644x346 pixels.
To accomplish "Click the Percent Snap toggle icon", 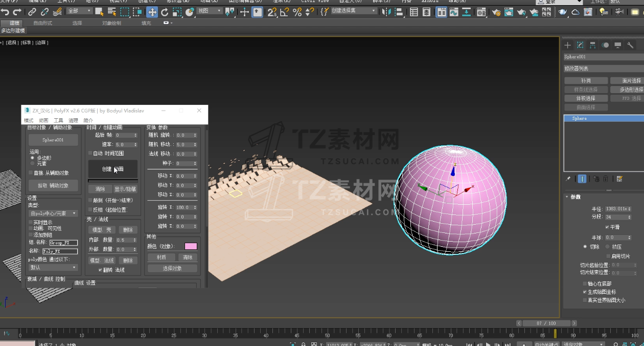I will coord(297,12).
